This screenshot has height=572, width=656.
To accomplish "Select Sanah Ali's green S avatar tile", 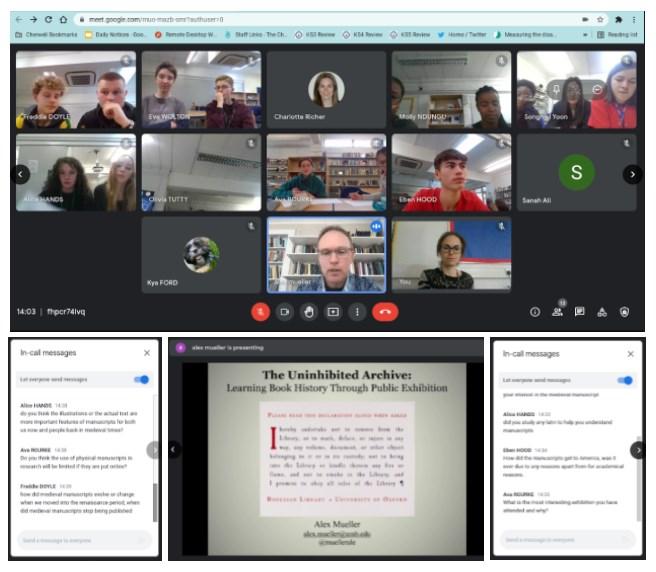I will (577, 172).
